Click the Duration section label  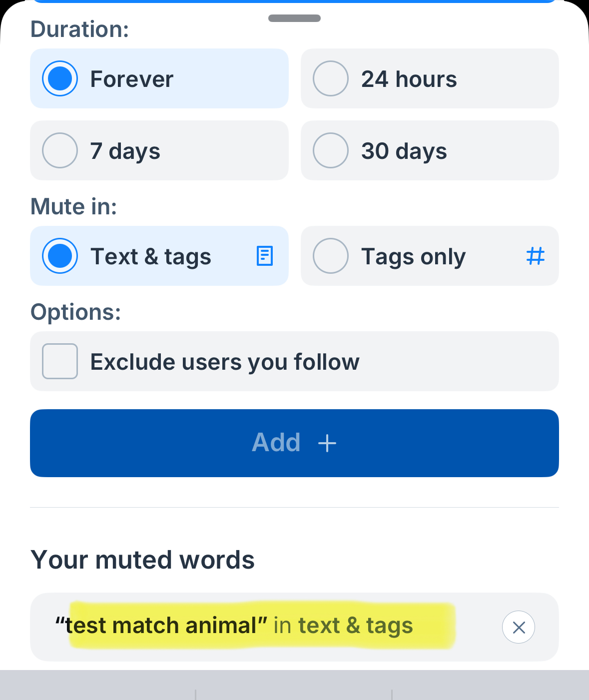tap(80, 29)
